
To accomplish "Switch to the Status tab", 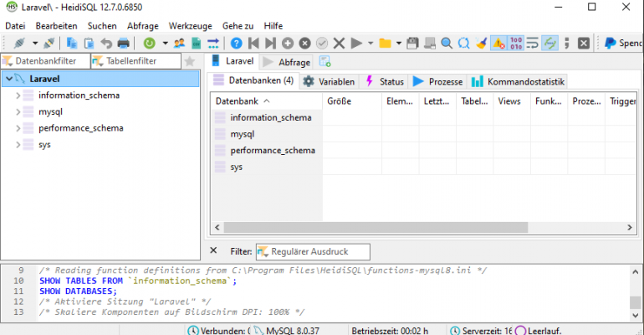I will [385, 81].
